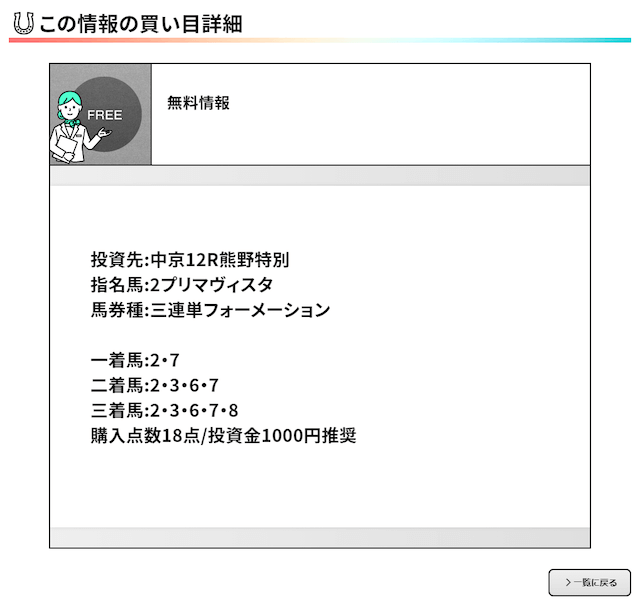Click the pointing hand of the guide character

click(105, 133)
